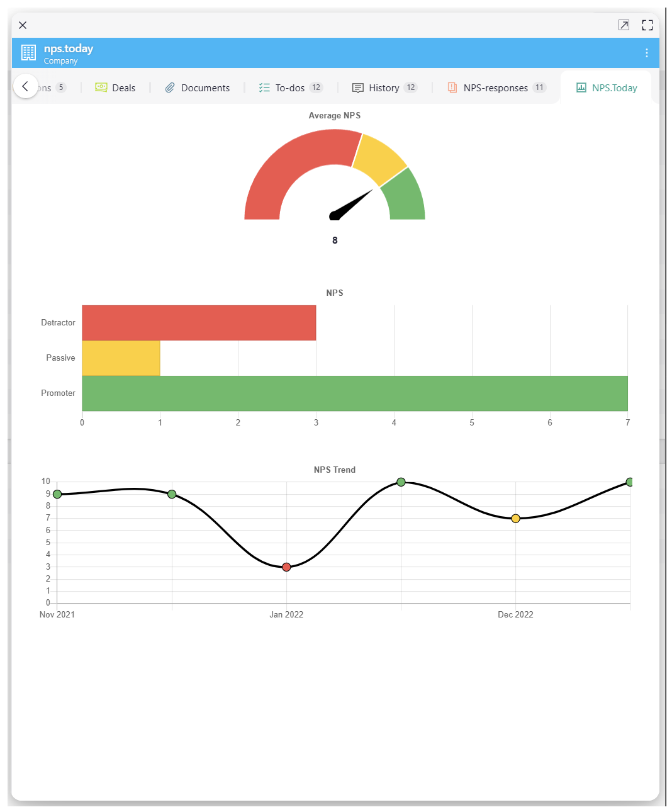Open the Documents tab
The image size is (672, 812).
click(x=198, y=88)
